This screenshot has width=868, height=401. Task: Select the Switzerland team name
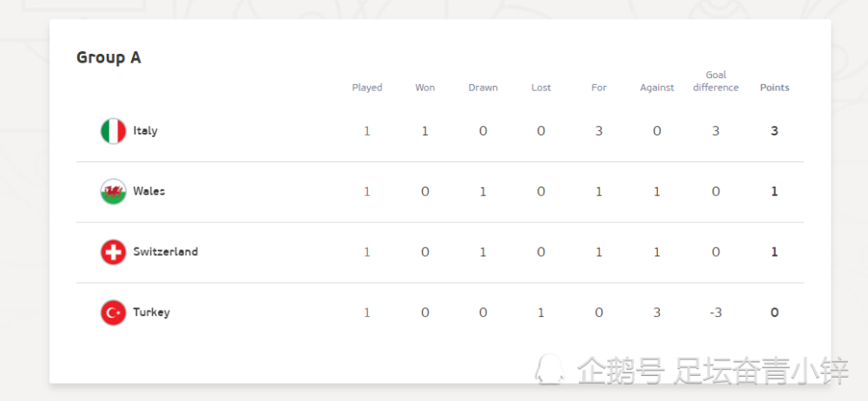pyautogui.click(x=165, y=252)
